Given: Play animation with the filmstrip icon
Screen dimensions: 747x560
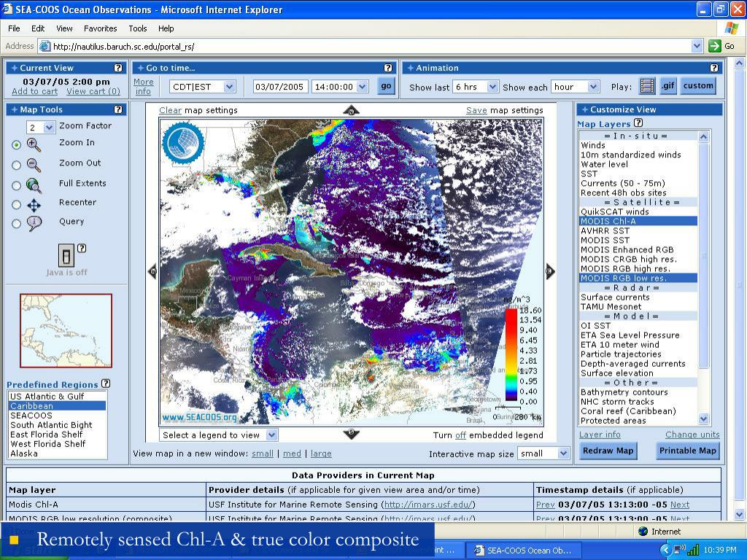Looking at the screenshot, I should tap(647, 86).
